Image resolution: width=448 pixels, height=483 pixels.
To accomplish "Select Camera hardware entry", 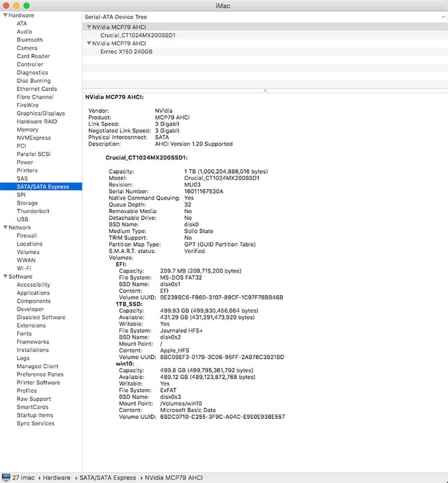I will tap(27, 48).
